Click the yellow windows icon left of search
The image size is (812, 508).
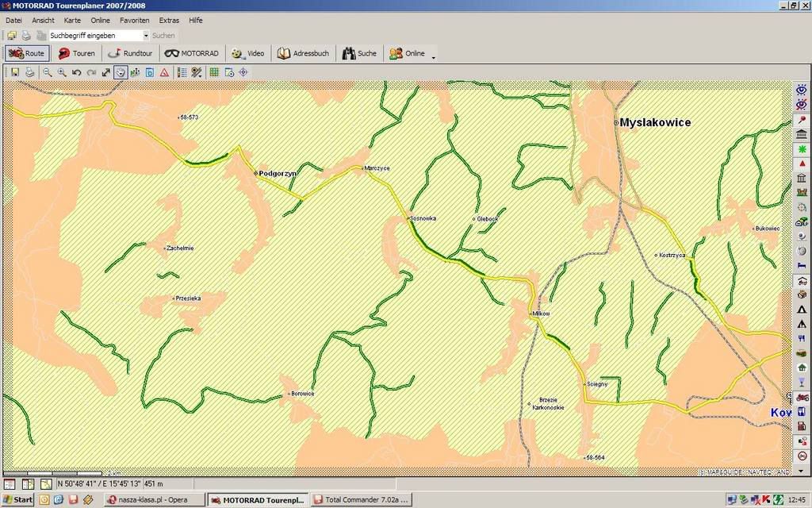11,36
